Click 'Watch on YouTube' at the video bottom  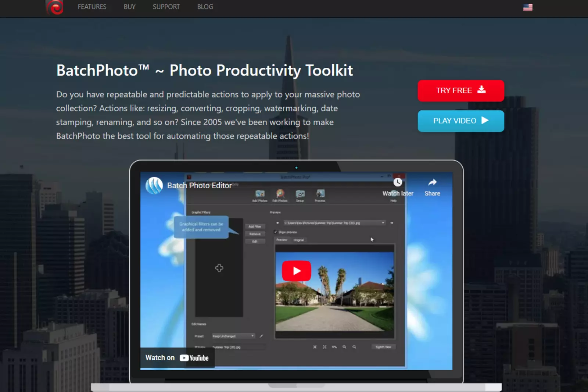point(177,358)
